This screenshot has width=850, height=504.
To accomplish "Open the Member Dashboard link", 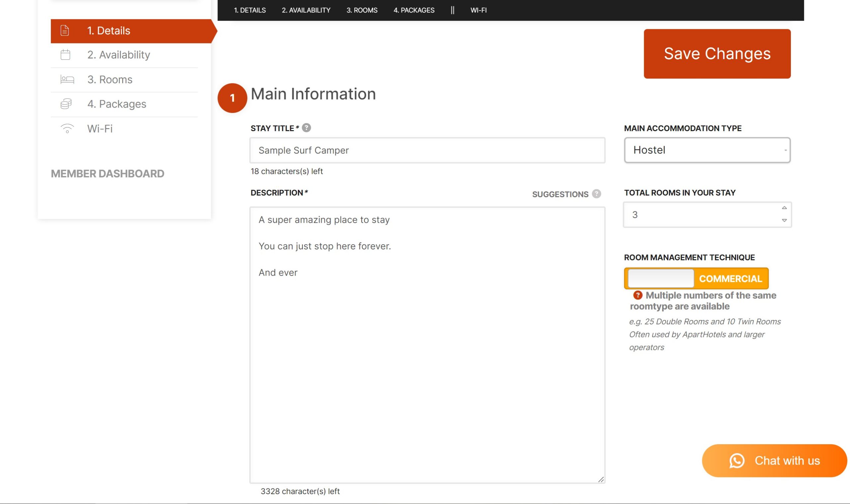I will (107, 174).
